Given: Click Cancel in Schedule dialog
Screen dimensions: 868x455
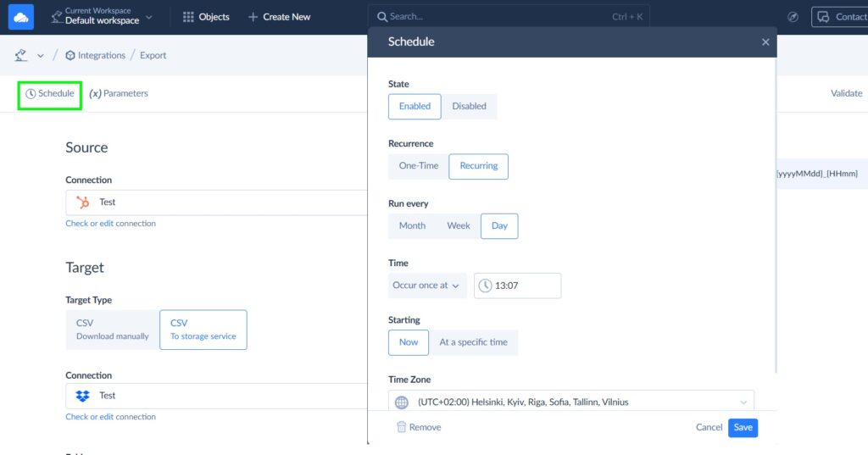Looking at the screenshot, I should point(709,427).
